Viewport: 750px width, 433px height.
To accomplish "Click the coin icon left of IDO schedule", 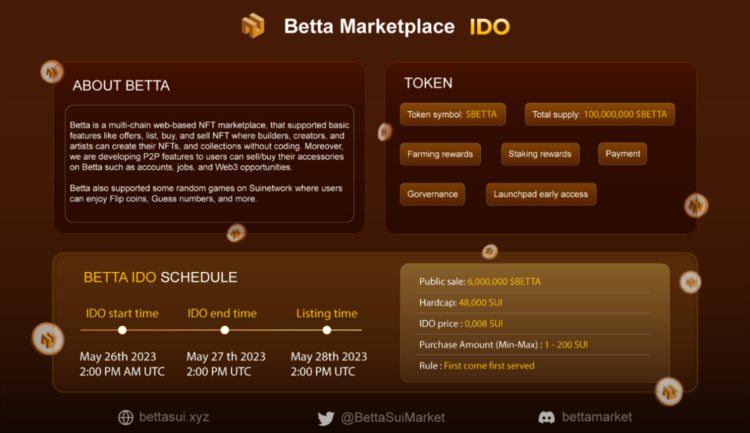I will click(47, 338).
